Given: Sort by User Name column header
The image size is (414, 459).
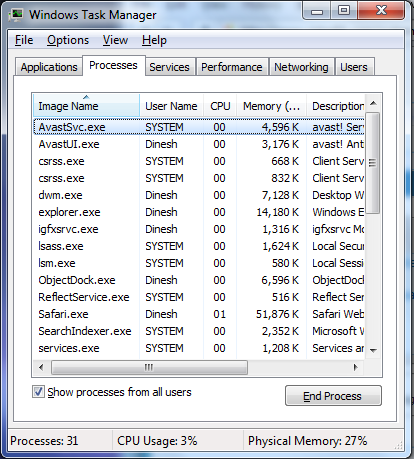Looking at the screenshot, I should [x=171, y=106].
